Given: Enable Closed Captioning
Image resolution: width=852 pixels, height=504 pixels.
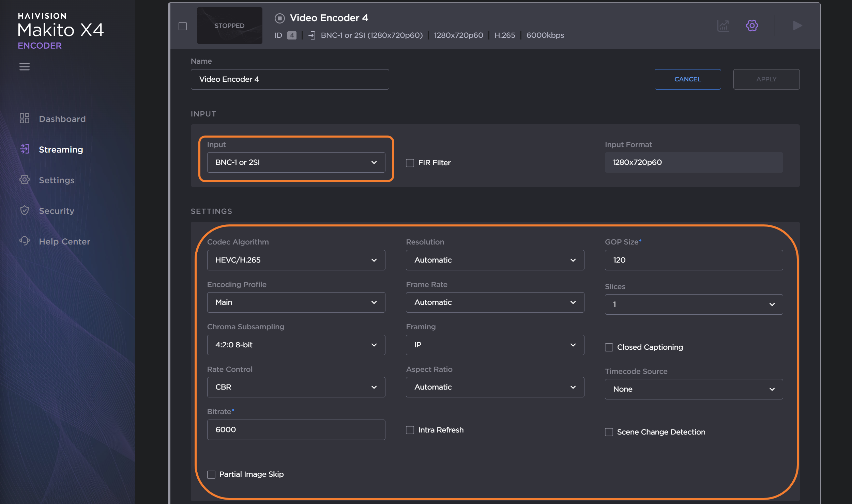Looking at the screenshot, I should (x=609, y=347).
